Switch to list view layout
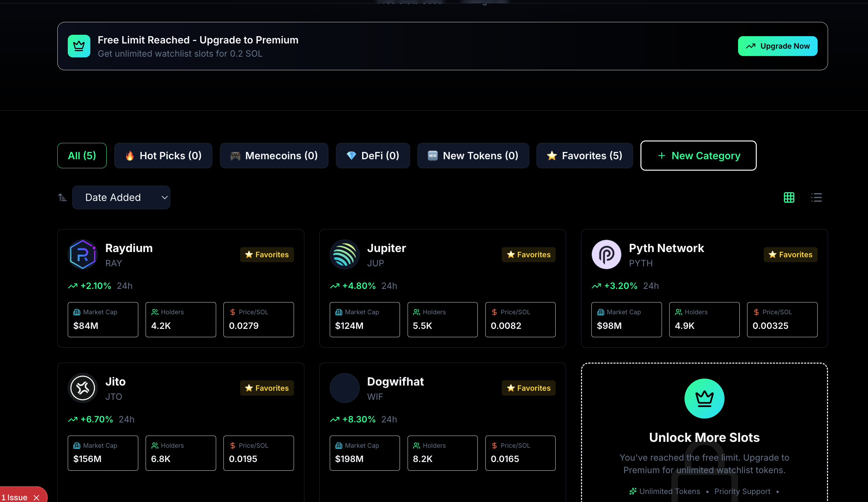 816,197
